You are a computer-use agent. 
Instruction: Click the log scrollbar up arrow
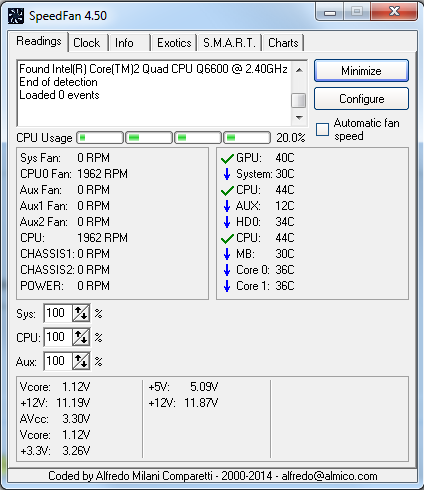pyautogui.click(x=299, y=70)
